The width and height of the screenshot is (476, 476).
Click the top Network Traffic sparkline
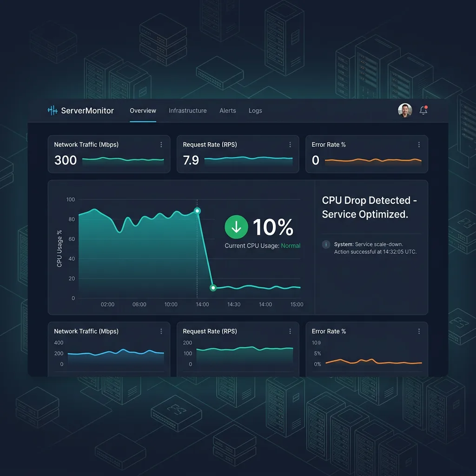[123, 159]
